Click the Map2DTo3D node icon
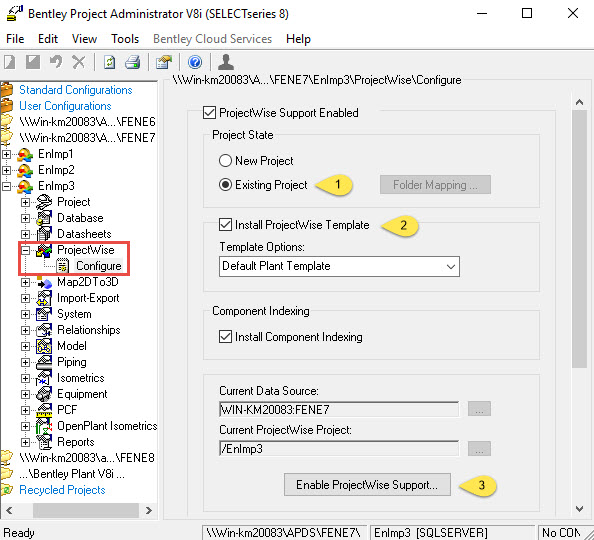Image resolution: width=594 pixels, height=540 pixels. click(44, 282)
